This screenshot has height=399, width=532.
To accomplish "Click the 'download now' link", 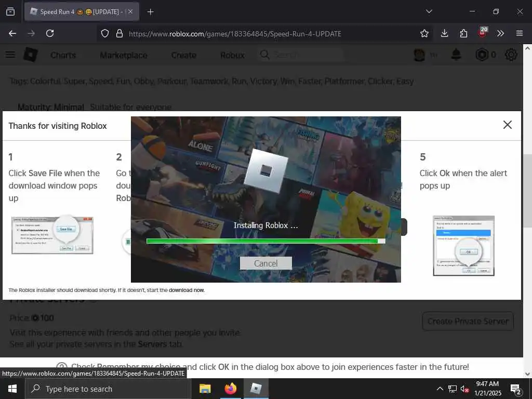I will tap(187, 290).
